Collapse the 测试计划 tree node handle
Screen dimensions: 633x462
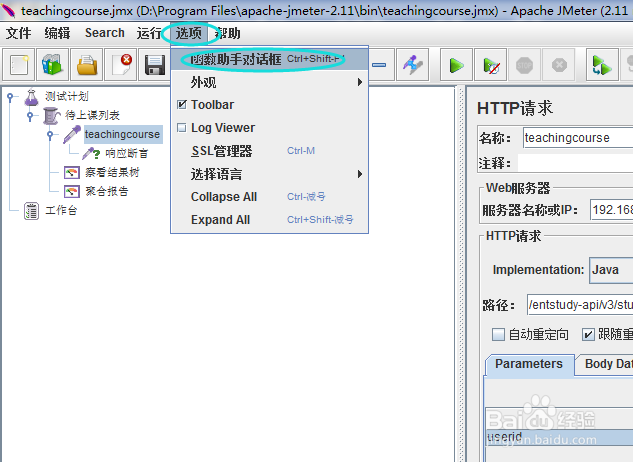tap(10, 97)
